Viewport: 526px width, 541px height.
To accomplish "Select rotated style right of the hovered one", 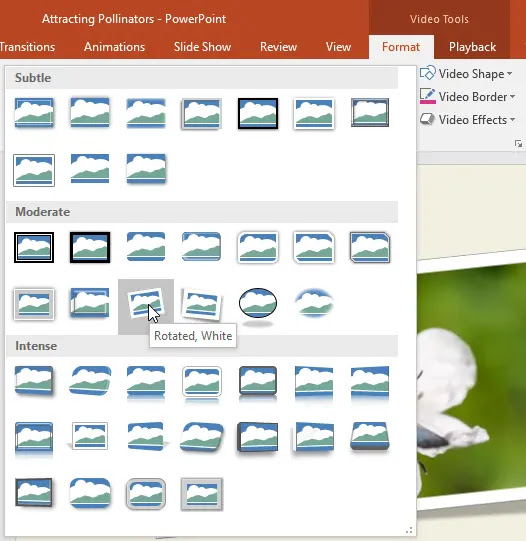I will pos(202,304).
